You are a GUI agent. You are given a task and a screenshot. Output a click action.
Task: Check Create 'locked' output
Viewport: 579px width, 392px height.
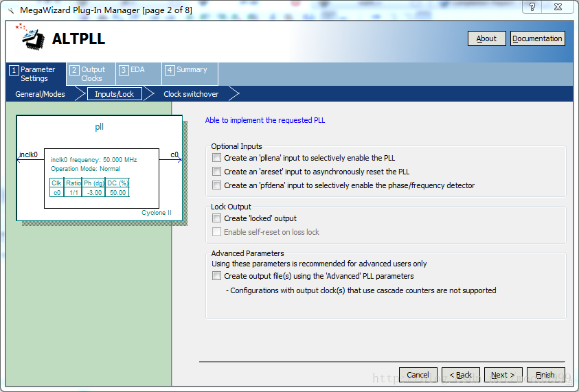[217, 218]
